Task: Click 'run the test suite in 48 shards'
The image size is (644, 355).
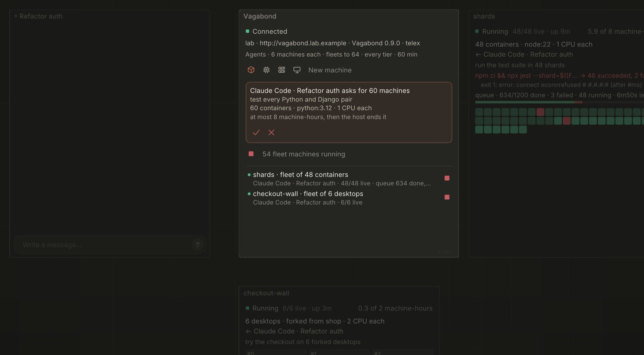Action: (520, 65)
